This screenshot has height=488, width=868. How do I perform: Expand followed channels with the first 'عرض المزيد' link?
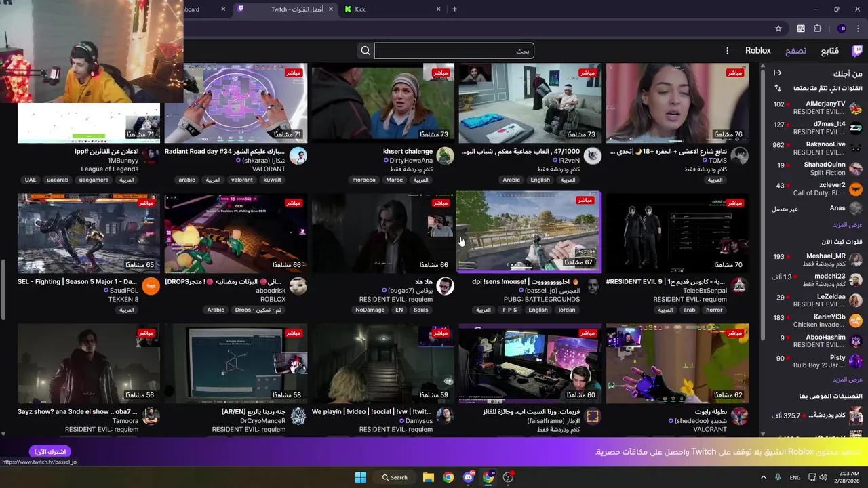tap(848, 225)
